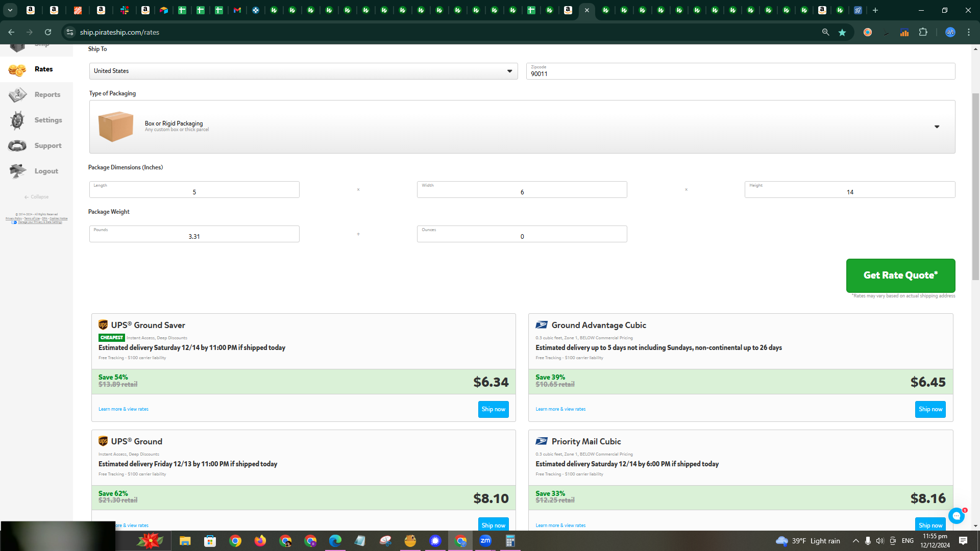Switch to the Gmail tab
The height and width of the screenshot is (551, 980).
pyautogui.click(x=237, y=10)
